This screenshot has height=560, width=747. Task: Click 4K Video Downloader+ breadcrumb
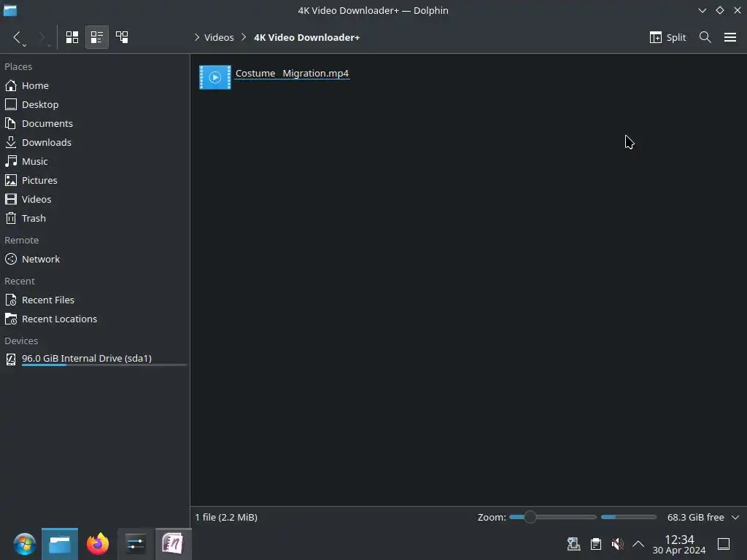coord(307,37)
